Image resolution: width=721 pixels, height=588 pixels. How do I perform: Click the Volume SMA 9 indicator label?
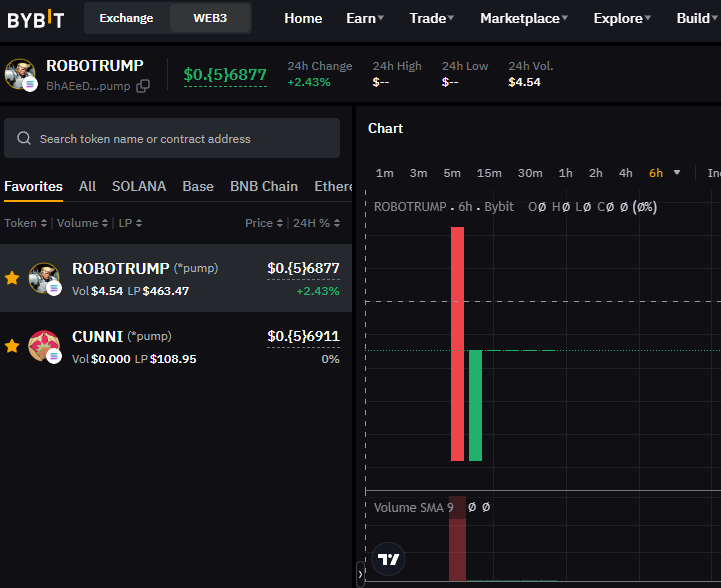coord(413,508)
